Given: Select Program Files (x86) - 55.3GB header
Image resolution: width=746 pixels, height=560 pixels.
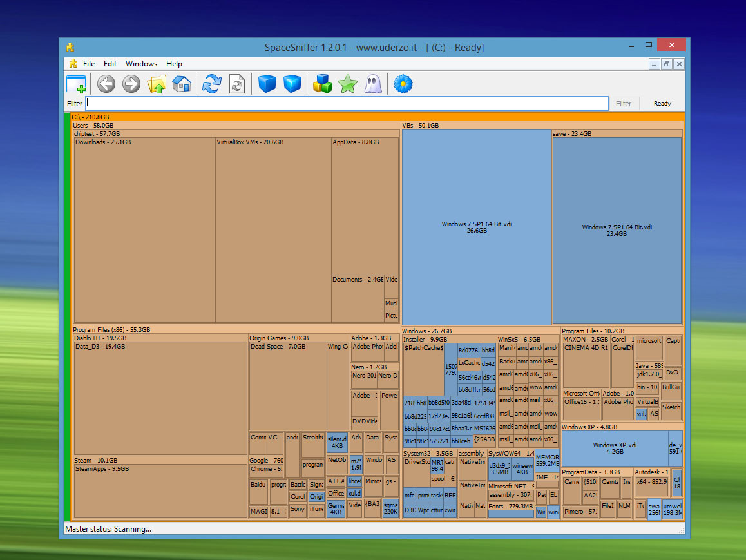Looking at the screenshot, I should click(236, 330).
